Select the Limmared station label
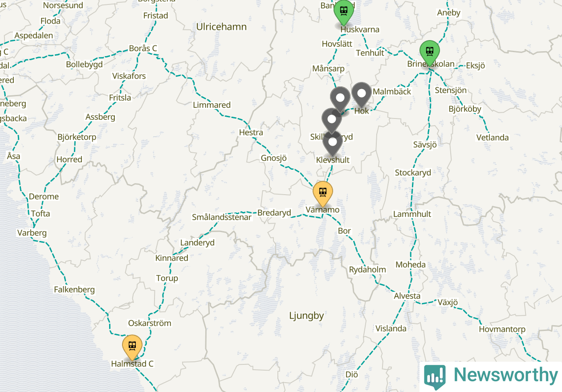This screenshot has width=562, height=392. pos(212,105)
